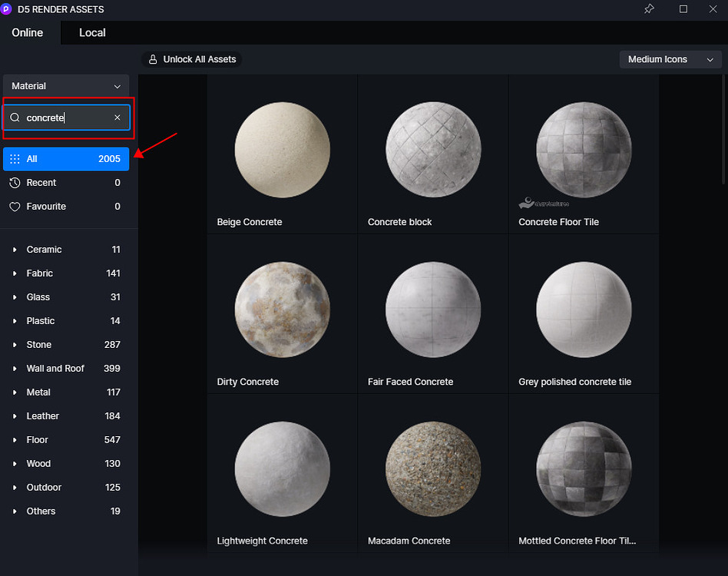
Task: Click the All category grid icon
Action: tap(15, 159)
